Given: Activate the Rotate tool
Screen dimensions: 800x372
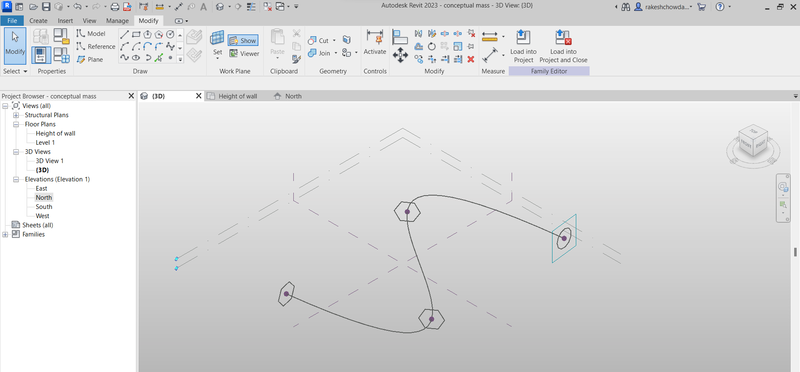Looking at the screenshot, I should click(x=431, y=46).
